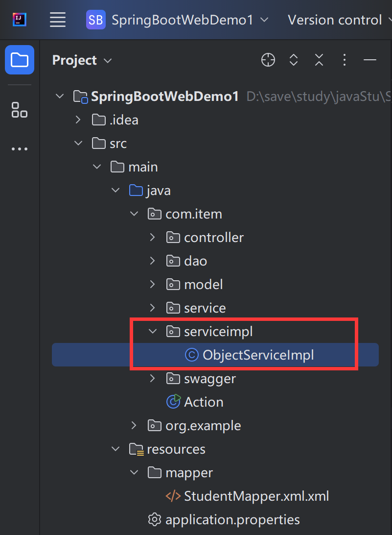Hide the Project panel with minimize dash
The image size is (392, 535).
(370, 60)
